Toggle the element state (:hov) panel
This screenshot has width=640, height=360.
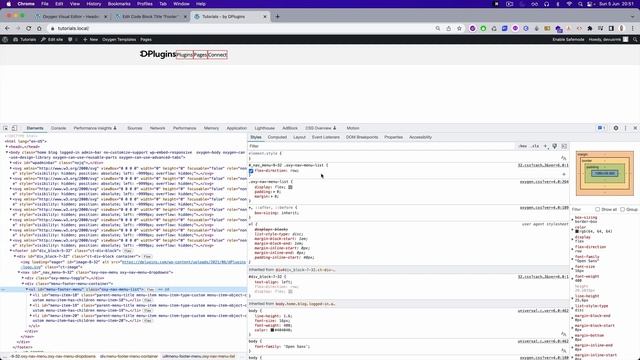click(523, 146)
